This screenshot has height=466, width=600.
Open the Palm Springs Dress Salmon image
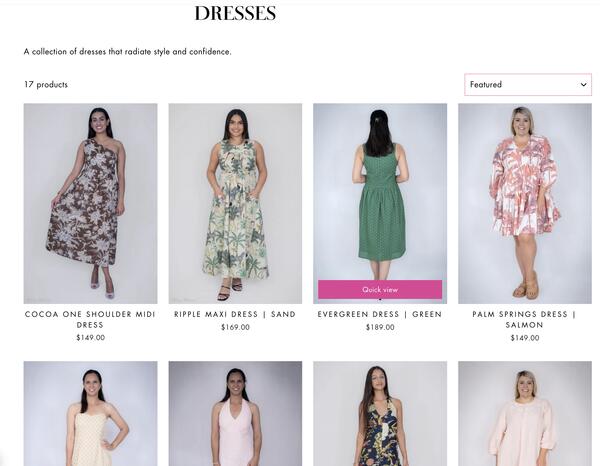(x=525, y=204)
